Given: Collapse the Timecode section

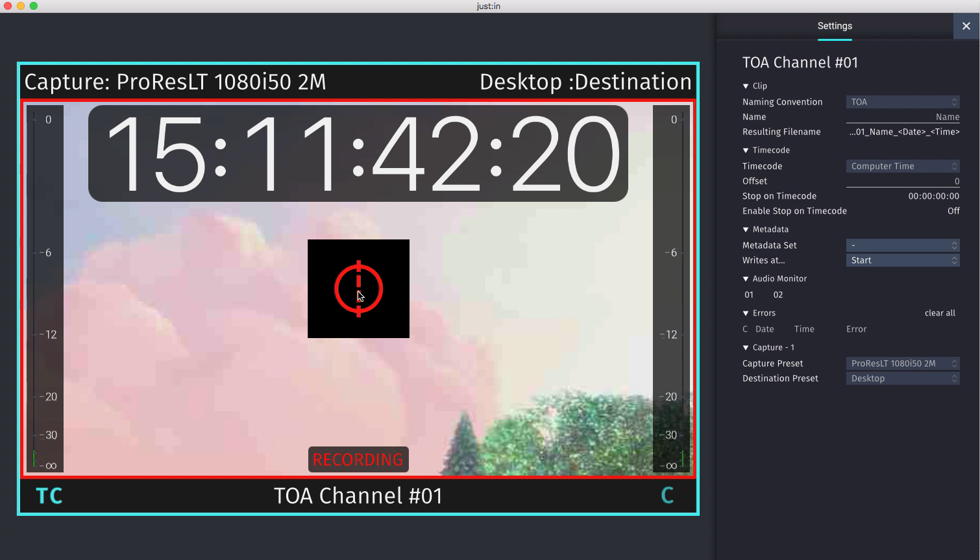Looking at the screenshot, I should [746, 151].
